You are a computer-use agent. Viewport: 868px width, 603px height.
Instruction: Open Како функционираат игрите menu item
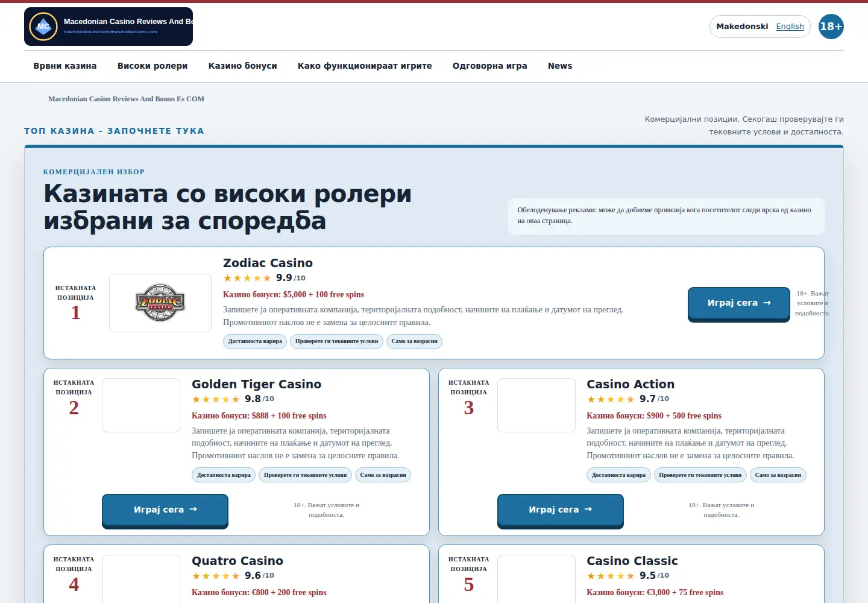365,66
